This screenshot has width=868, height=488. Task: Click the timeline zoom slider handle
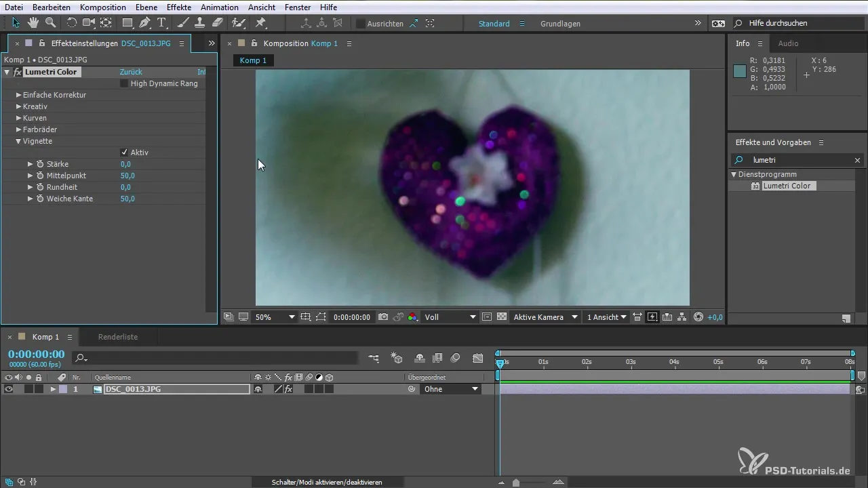coord(516,483)
